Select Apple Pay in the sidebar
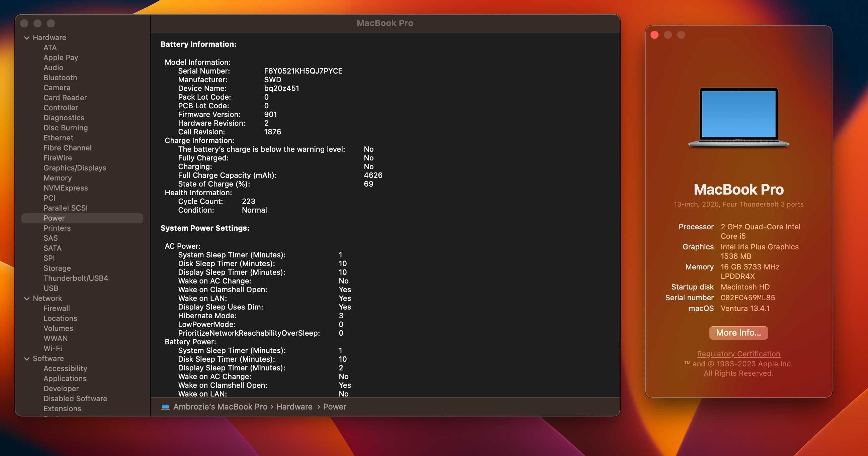Image resolution: width=868 pixels, height=456 pixels. [61, 58]
